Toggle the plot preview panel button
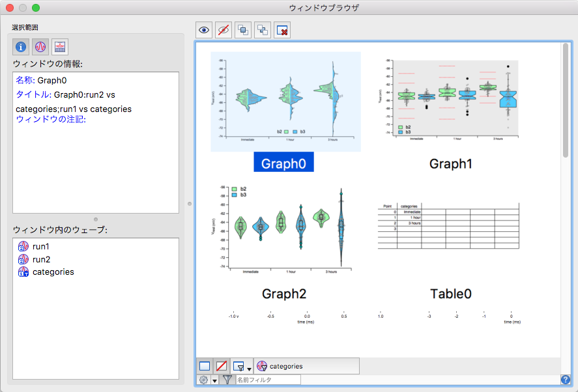The image size is (578, 392). tap(59, 47)
